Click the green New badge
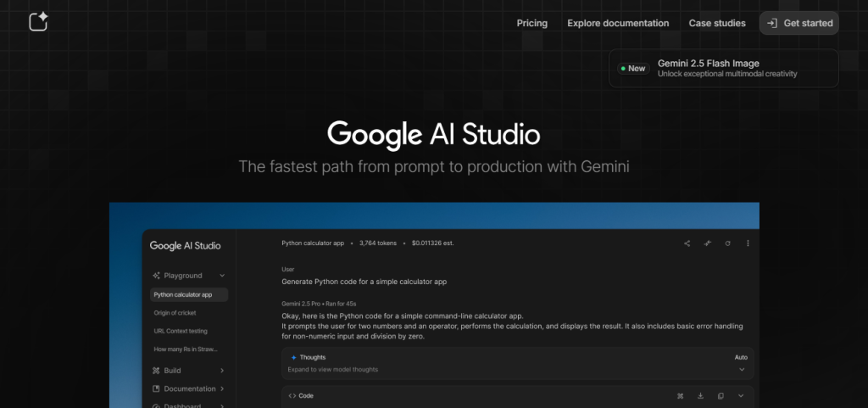Screen dimensions: 868x408 [x=633, y=69]
